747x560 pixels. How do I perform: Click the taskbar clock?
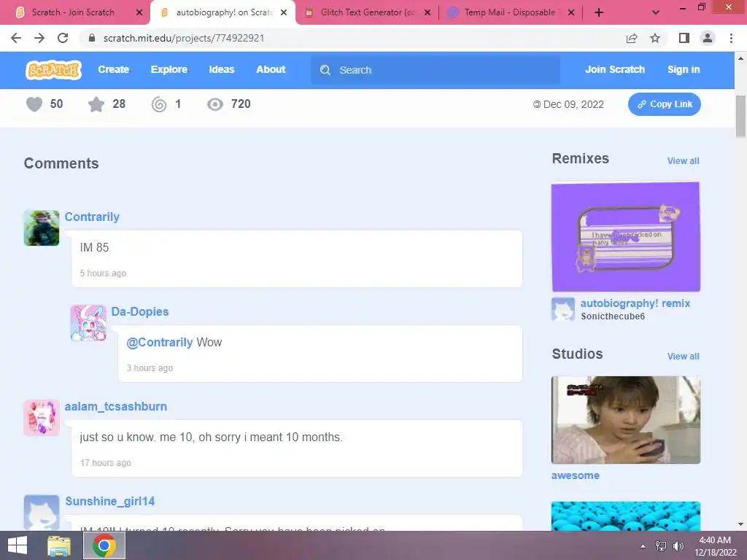[715, 545]
